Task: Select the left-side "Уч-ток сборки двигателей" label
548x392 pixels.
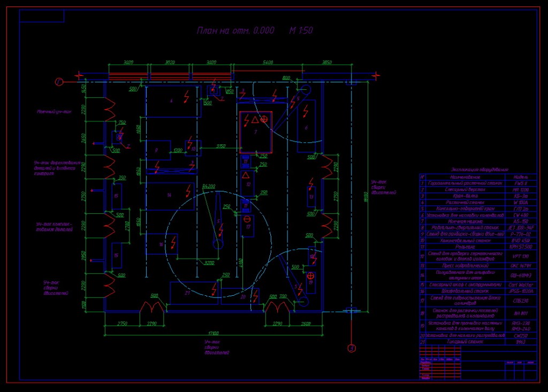Action: pos(56,288)
